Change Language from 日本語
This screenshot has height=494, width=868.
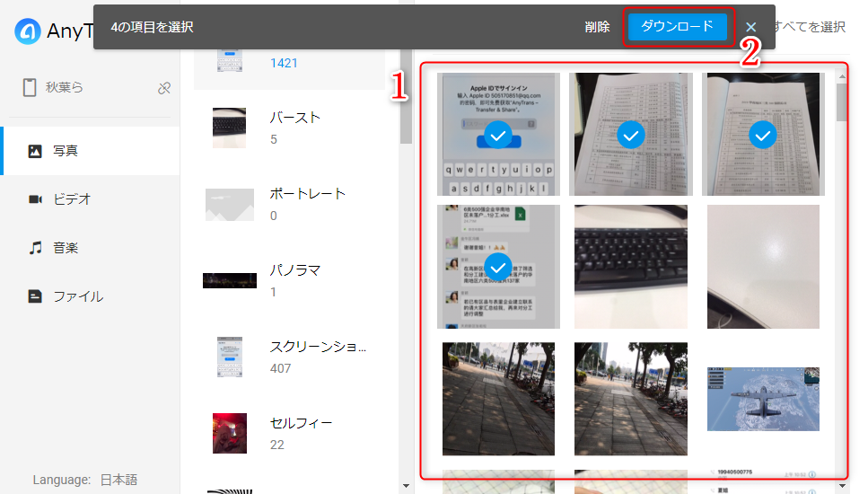point(118,480)
